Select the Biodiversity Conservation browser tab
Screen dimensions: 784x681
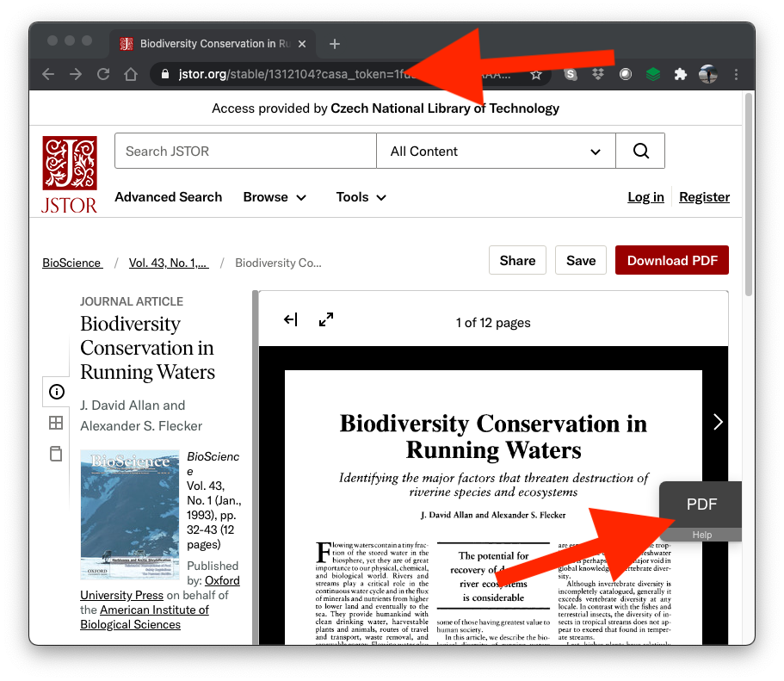click(x=213, y=44)
